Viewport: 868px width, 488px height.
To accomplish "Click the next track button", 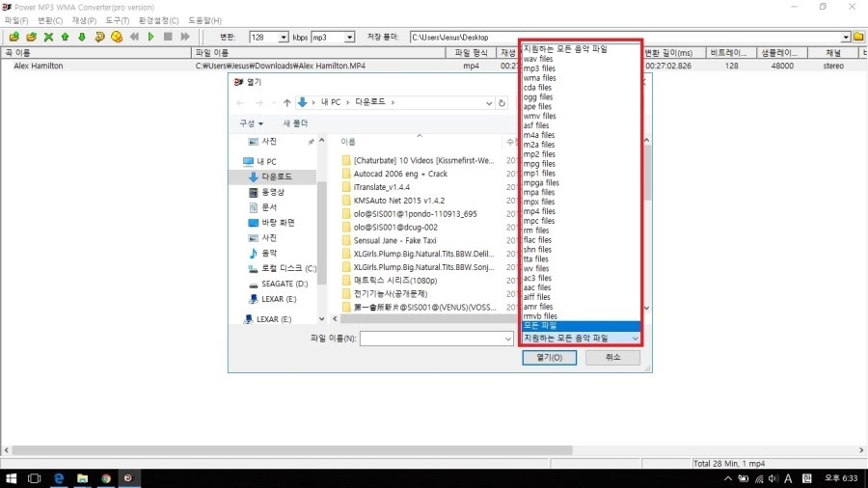I will point(185,37).
